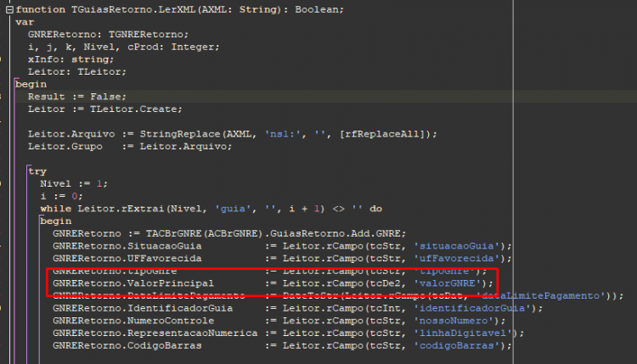The image size is (637, 364).
Task: Click the 'ufFavorecida' string literal
Action: click(x=457, y=259)
